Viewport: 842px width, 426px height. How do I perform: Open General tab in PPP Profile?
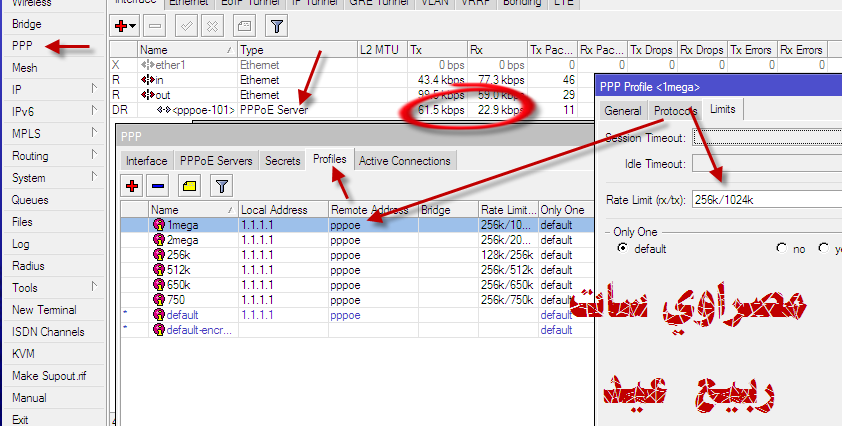coord(623,111)
